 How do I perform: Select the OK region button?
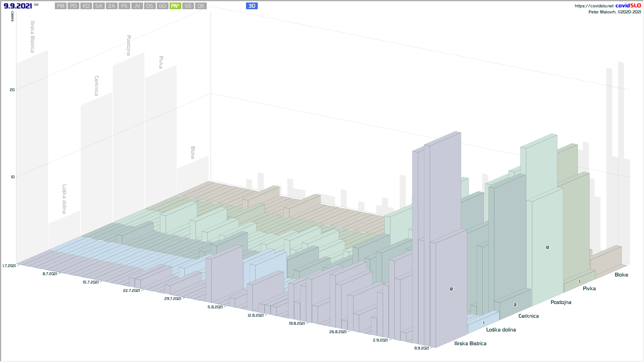(201, 6)
